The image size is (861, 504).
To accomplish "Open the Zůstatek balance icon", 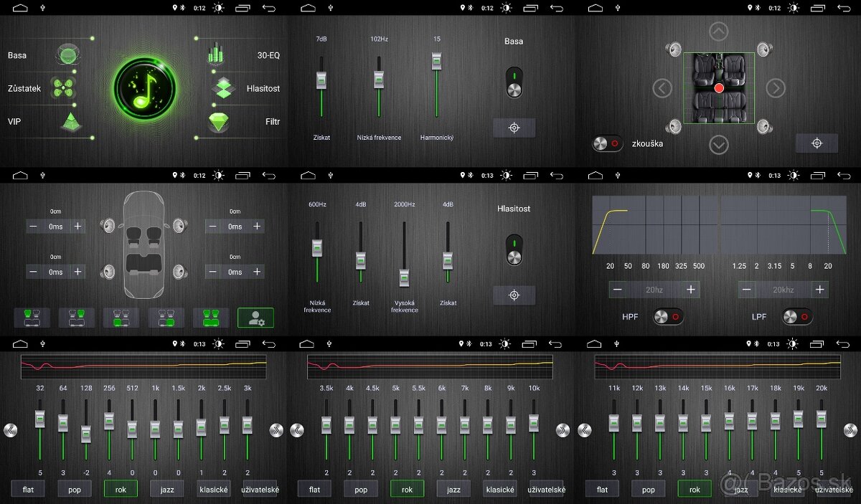I will [x=63, y=88].
